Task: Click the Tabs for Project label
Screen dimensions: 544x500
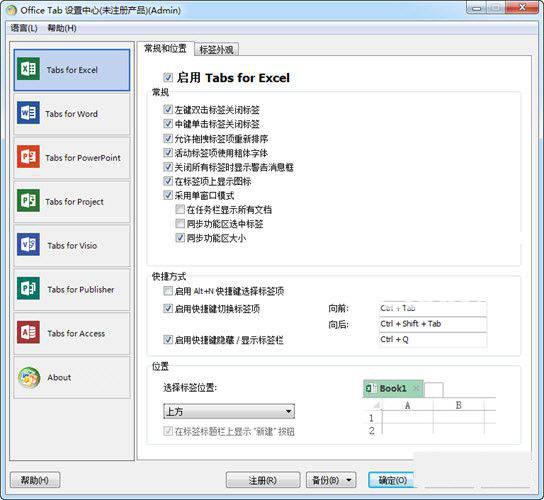Action: [74, 202]
